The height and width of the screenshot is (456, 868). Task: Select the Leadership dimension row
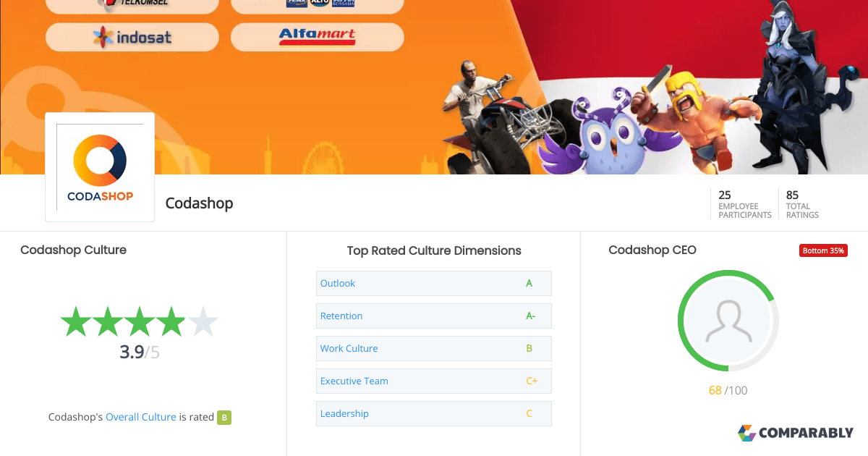click(x=434, y=413)
